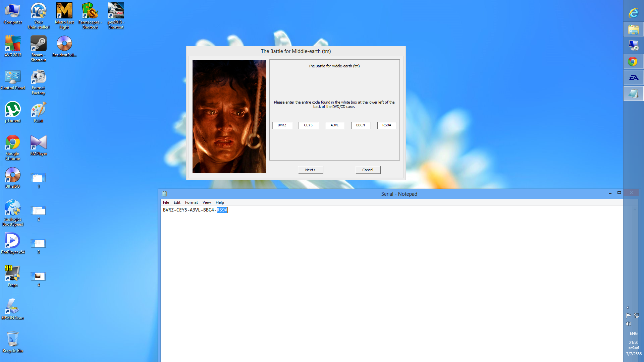Click the Next> button in installer

point(310,170)
